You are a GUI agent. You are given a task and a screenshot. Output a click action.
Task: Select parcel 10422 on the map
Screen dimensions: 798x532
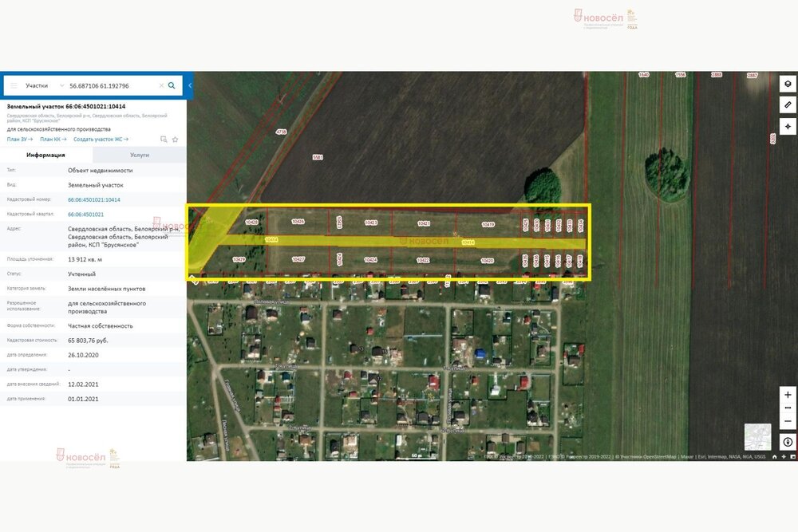[423, 260]
